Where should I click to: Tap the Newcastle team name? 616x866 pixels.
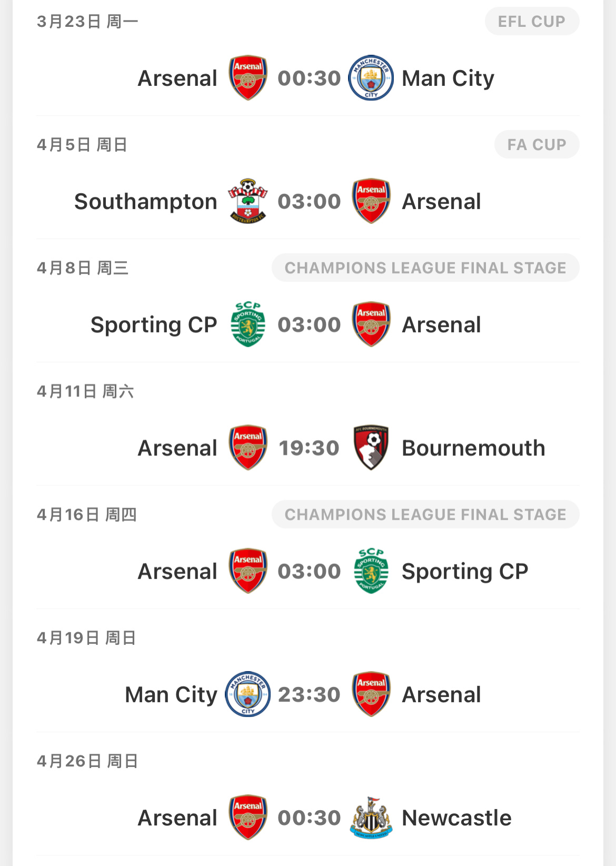[456, 818]
